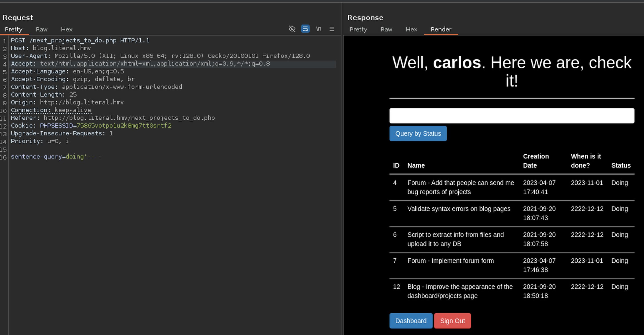Image resolution: width=644 pixels, height=335 pixels.
Task: Toggle the blue line-wrap icon
Action: tap(305, 29)
